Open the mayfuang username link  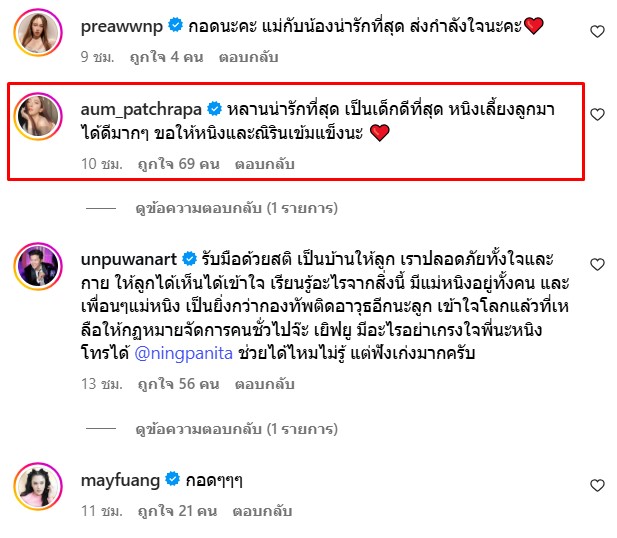tap(120, 481)
